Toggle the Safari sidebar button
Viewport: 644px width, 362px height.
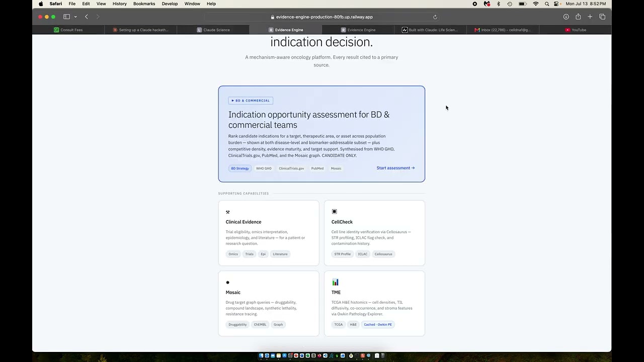(66, 17)
